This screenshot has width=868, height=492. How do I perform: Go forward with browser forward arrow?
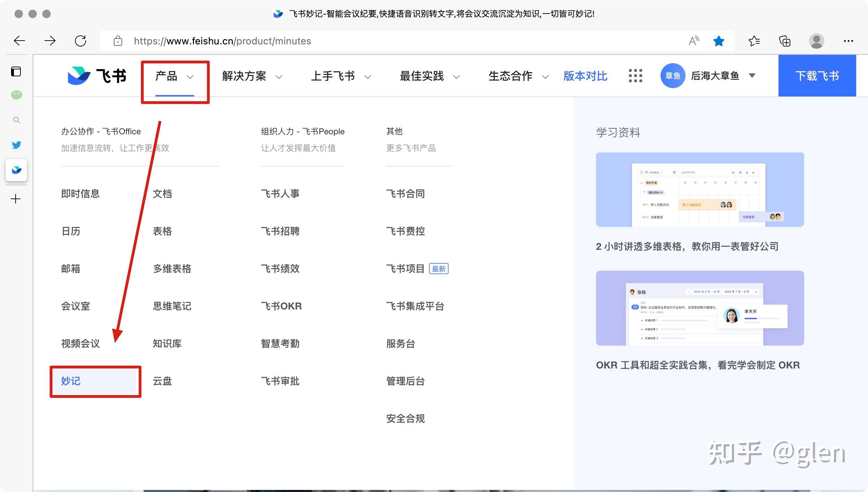pos(50,41)
